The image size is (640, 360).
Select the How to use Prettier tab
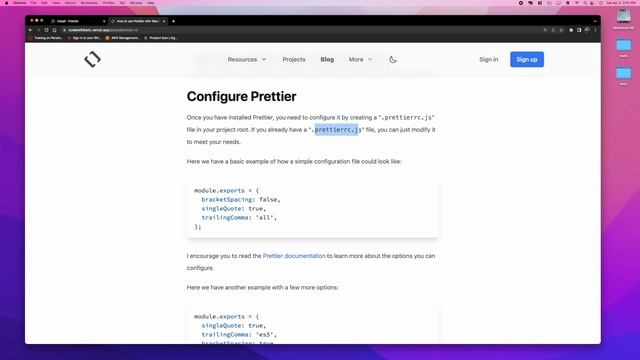[x=137, y=21]
